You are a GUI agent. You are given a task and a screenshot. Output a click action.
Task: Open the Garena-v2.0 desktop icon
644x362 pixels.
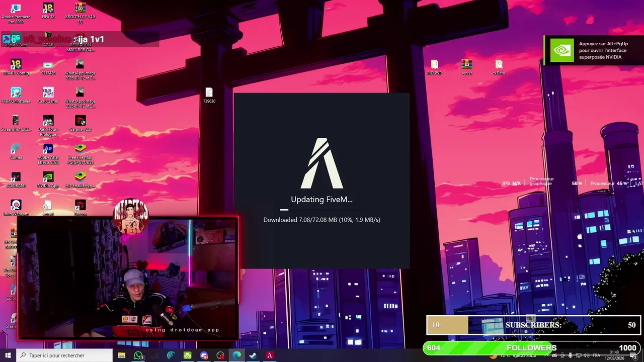pos(80,124)
